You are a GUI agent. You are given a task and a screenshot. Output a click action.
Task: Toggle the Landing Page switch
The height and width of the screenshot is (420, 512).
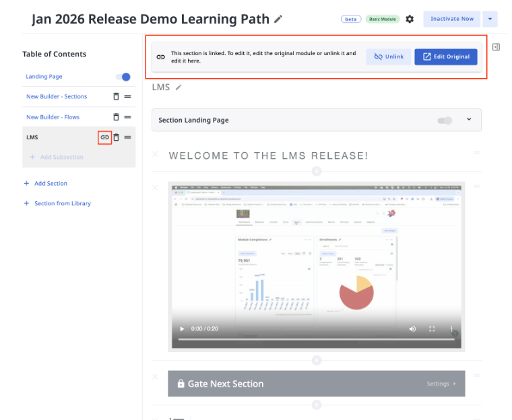(123, 77)
